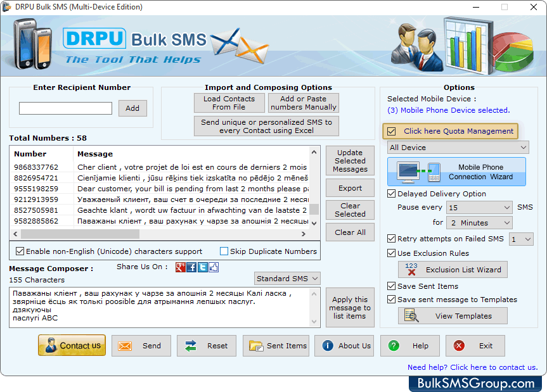Open the Help section
This screenshot has height=392, width=547.
coord(409,346)
